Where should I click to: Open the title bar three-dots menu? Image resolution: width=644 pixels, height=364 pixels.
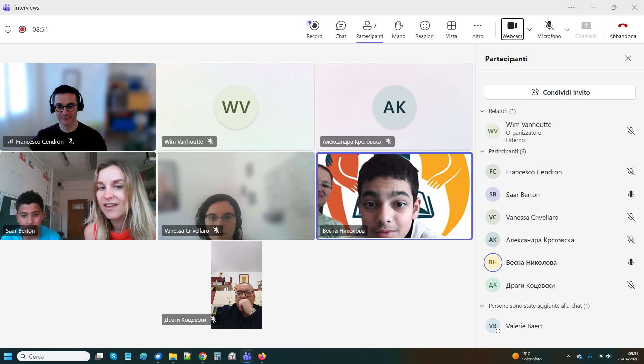(x=572, y=7)
